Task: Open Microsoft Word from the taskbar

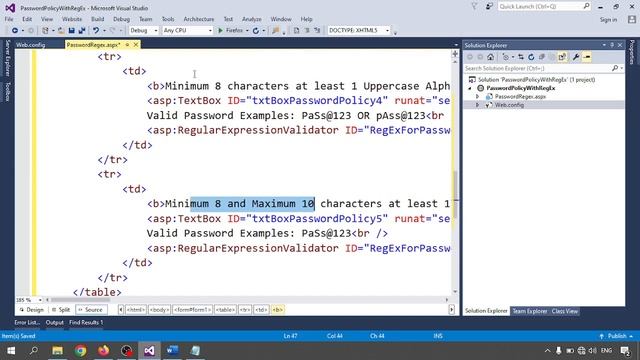Action: [172, 351]
